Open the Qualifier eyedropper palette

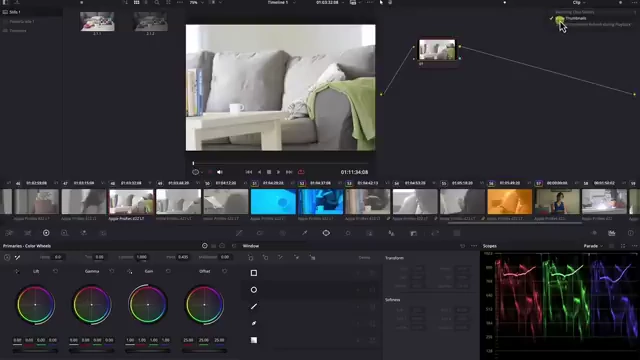point(304,233)
